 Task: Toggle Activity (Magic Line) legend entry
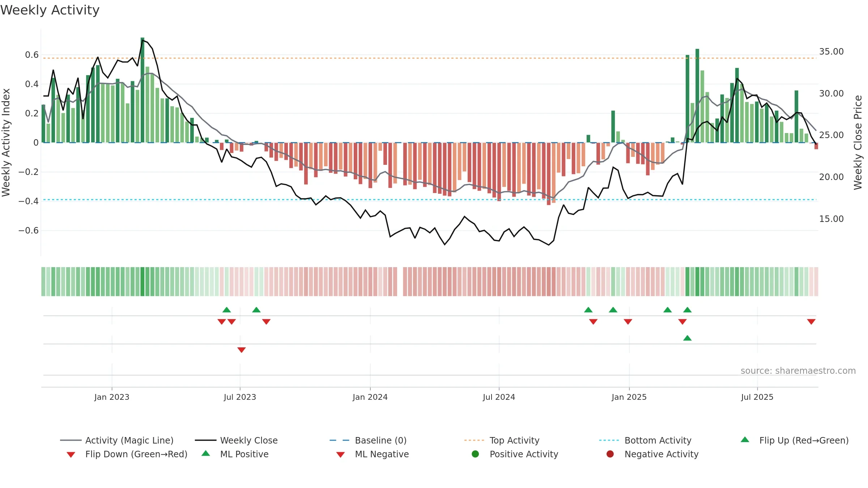[117, 440]
